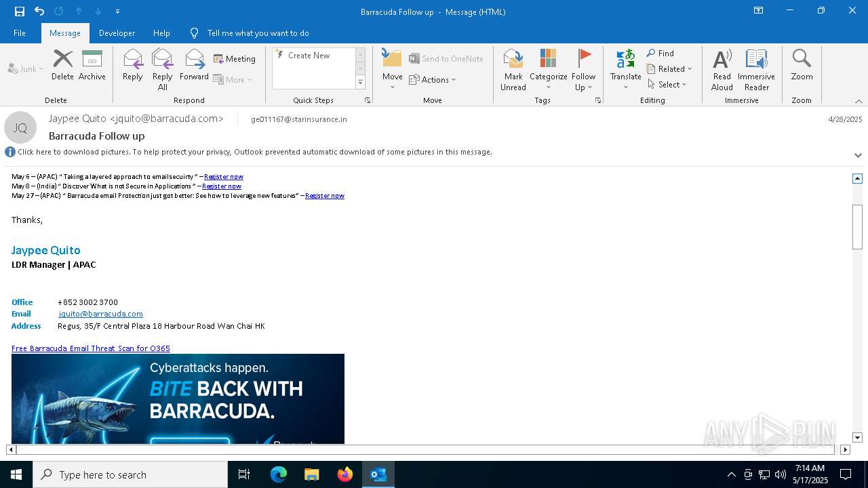Viewport: 868px width, 488px height.
Task: Open the Related dropdown
Action: [669, 68]
